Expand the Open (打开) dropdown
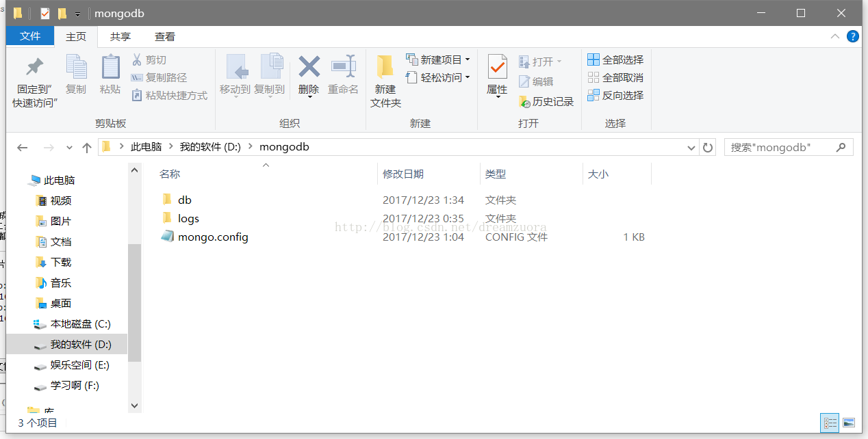 click(x=559, y=62)
